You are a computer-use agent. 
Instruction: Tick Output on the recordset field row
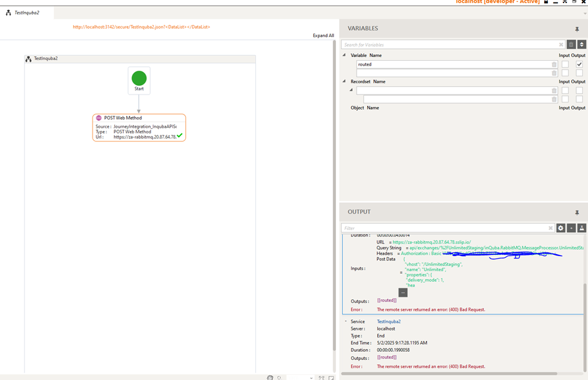coord(579,99)
